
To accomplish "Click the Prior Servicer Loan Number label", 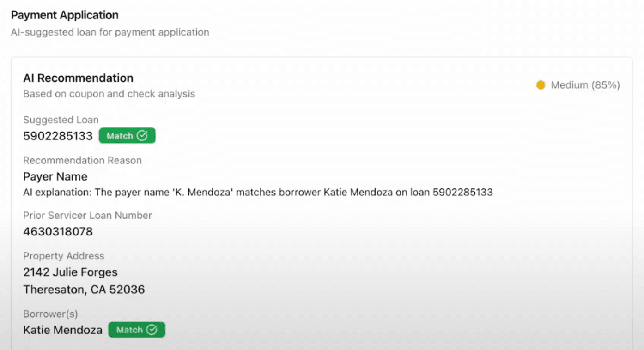I will (87, 215).
